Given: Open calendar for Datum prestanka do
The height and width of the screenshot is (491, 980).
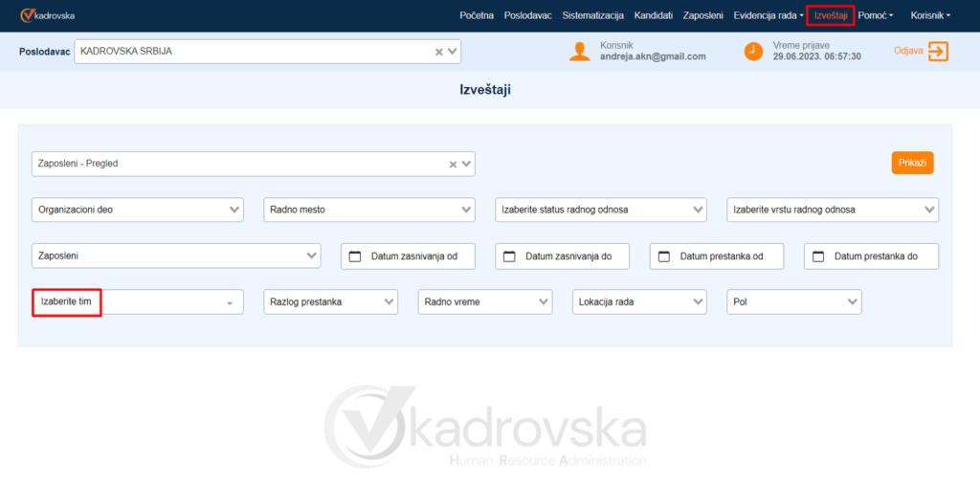Looking at the screenshot, I should click(818, 257).
